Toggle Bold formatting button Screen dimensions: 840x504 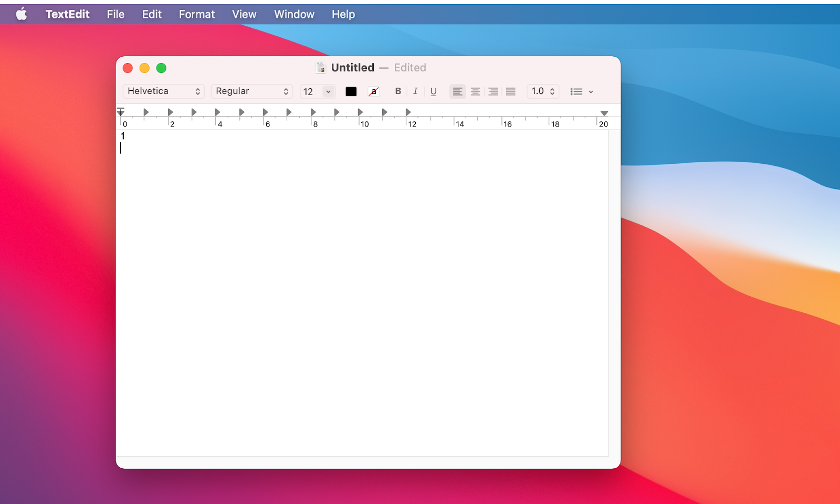coord(398,91)
